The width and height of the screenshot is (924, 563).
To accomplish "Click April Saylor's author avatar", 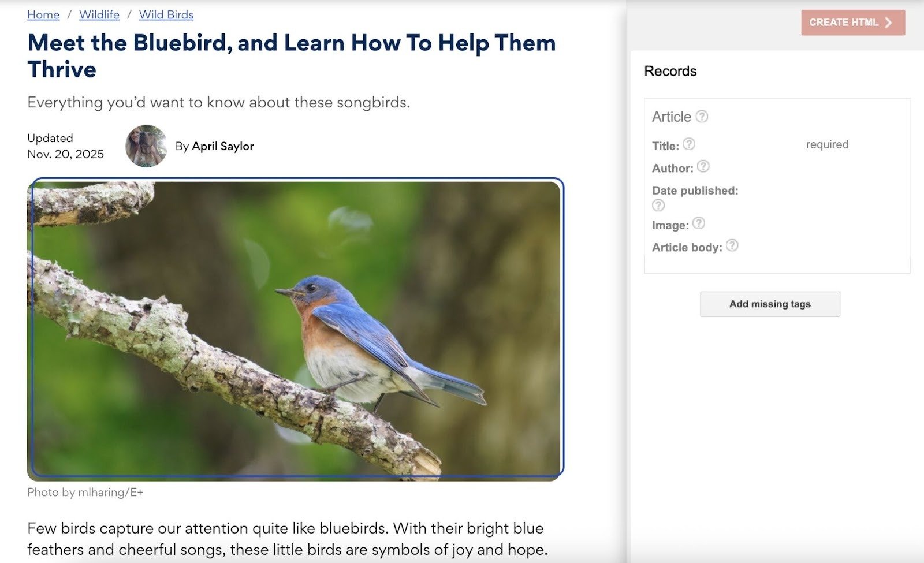I will (x=146, y=146).
